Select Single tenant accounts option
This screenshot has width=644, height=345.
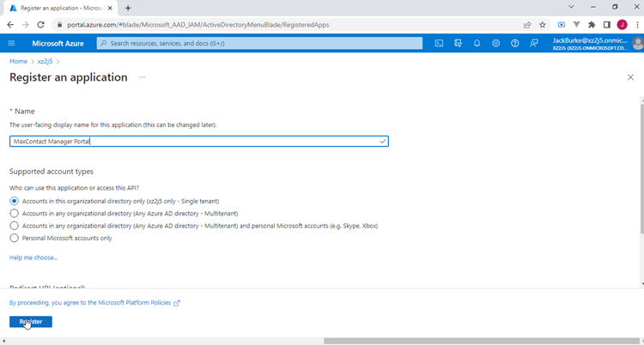point(14,201)
